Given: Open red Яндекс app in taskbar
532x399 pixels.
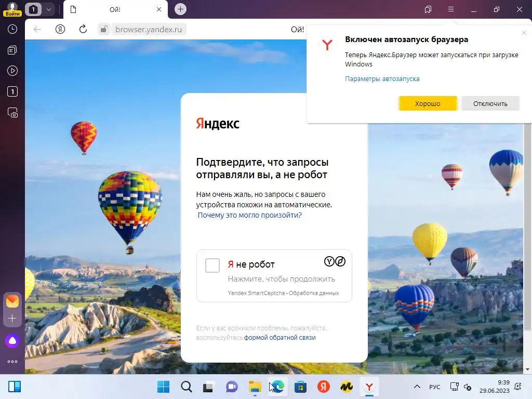Looking at the screenshot, I should point(323,387).
